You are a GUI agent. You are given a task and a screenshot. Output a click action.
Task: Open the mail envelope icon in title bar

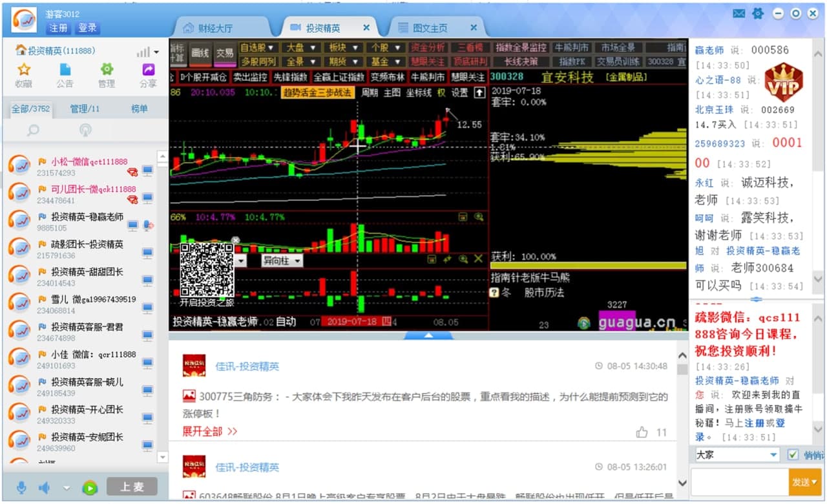(x=739, y=14)
